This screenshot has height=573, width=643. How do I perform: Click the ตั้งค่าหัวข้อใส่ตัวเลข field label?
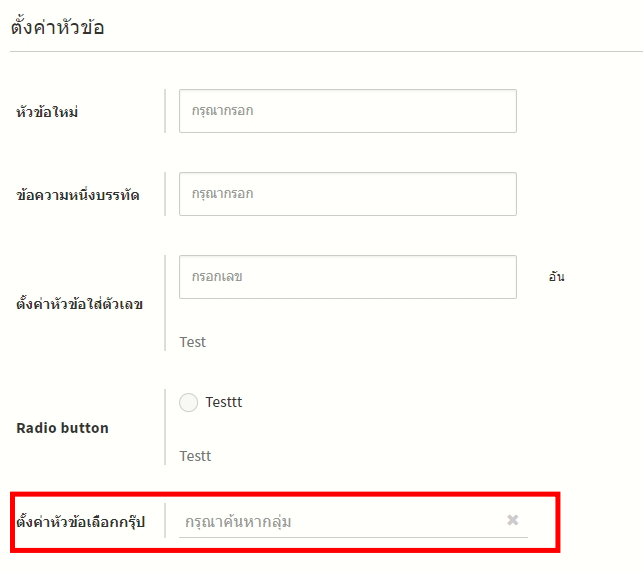click(x=80, y=304)
